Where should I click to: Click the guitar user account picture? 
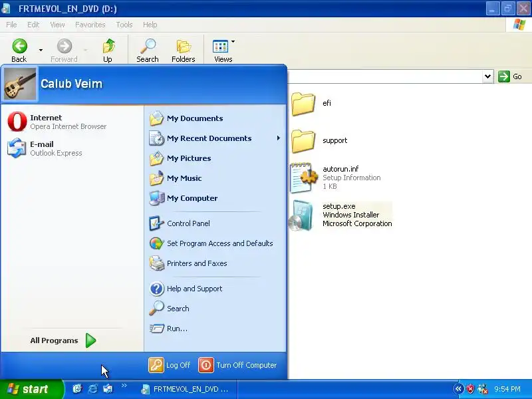point(20,84)
